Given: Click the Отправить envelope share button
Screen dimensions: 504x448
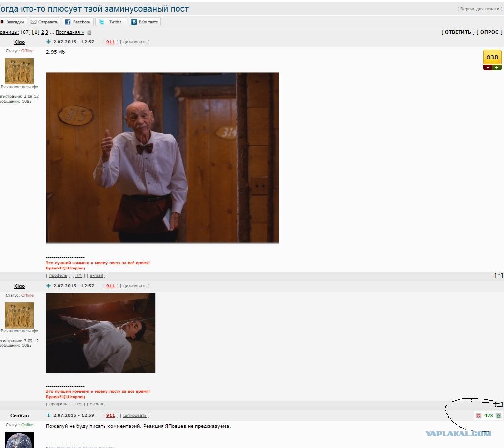Looking at the screenshot, I should pos(44,22).
